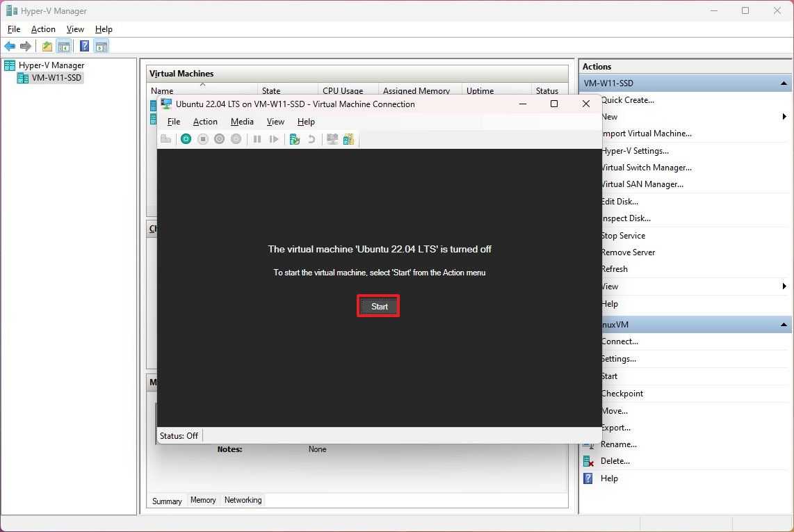Image resolution: width=794 pixels, height=532 pixels.
Task: Click the Ctrl+Alt+Delete icon in VM Connection toolbar
Action: click(x=165, y=139)
